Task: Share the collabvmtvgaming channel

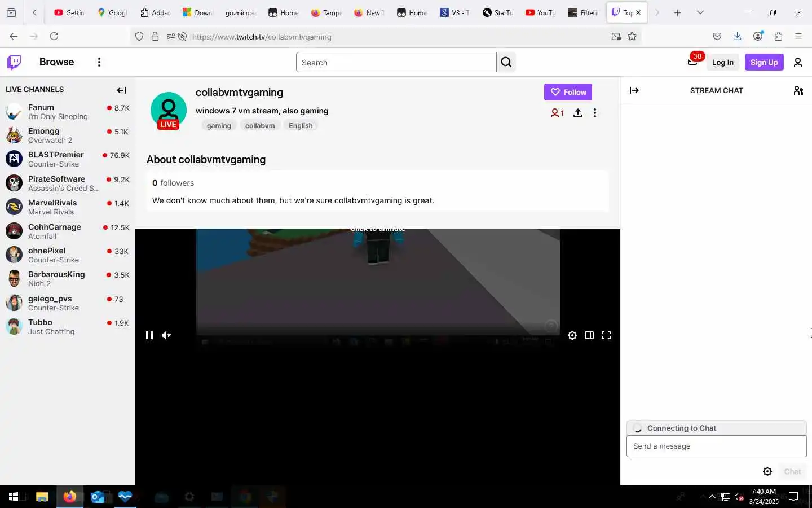Action: (x=578, y=113)
